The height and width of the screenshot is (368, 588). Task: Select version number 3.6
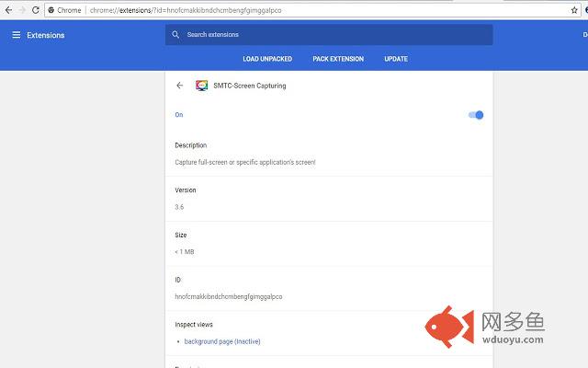(x=179, y=207)
